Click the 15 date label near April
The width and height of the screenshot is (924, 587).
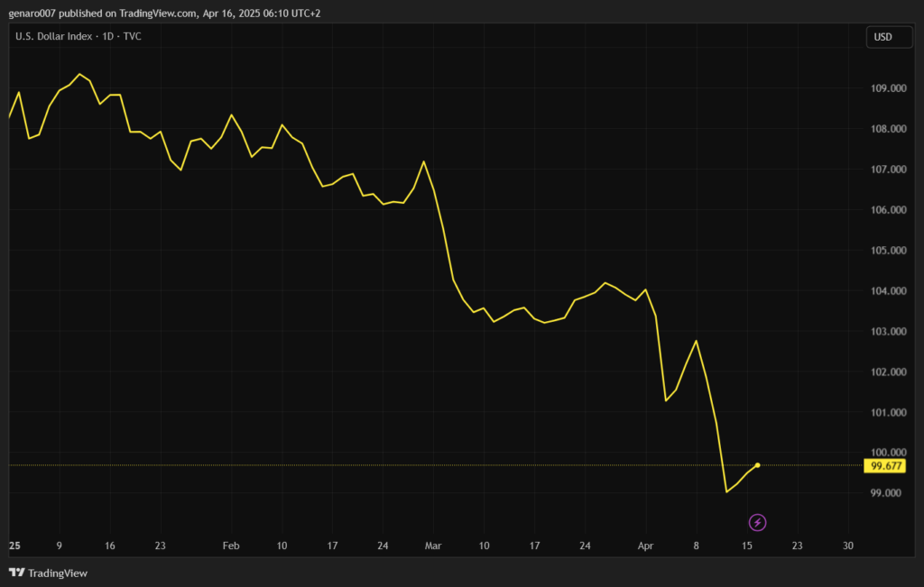(x=747, y=546)
